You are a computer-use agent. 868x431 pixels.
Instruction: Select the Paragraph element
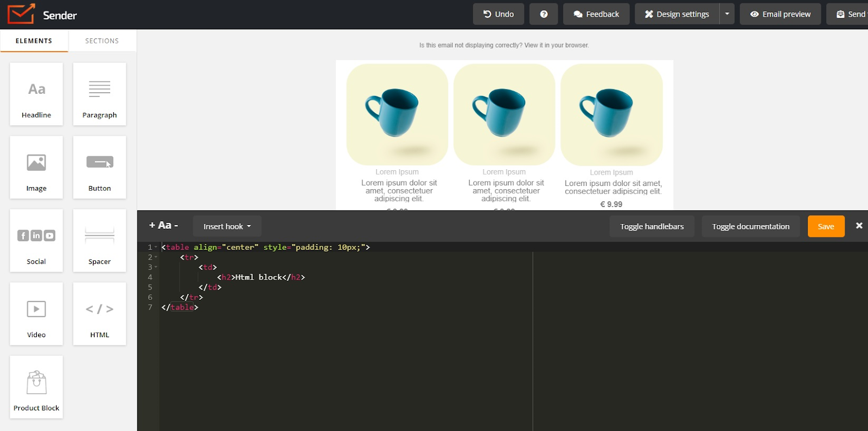pos(99,94)
